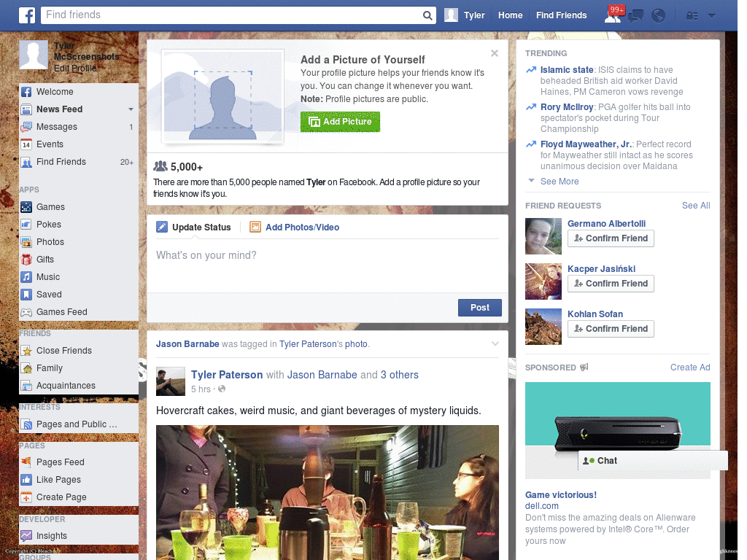
Task: Open friend requests notification icon
Action: 613,15
